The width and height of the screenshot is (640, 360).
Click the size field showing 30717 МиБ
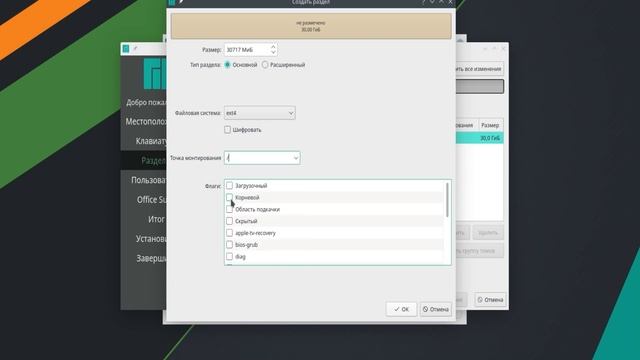pos(247,50)
